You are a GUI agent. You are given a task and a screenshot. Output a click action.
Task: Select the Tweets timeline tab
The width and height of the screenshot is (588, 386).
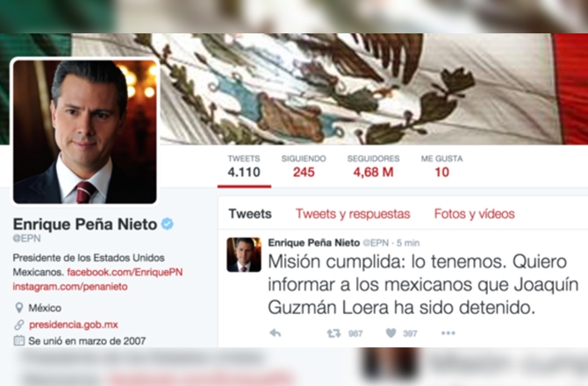250,213
